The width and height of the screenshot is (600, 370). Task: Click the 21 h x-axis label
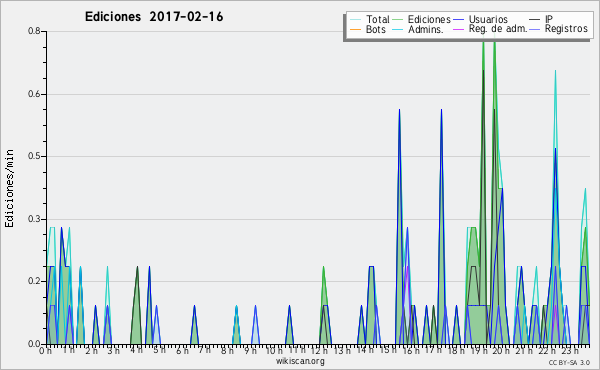[523, 351]
